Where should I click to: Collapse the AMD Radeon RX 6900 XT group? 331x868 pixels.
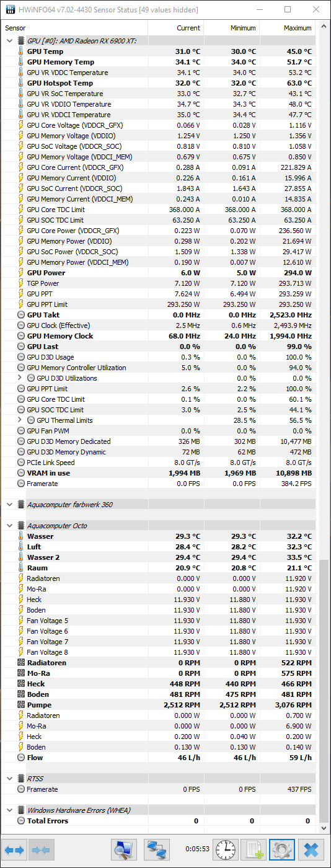[9, 41]
